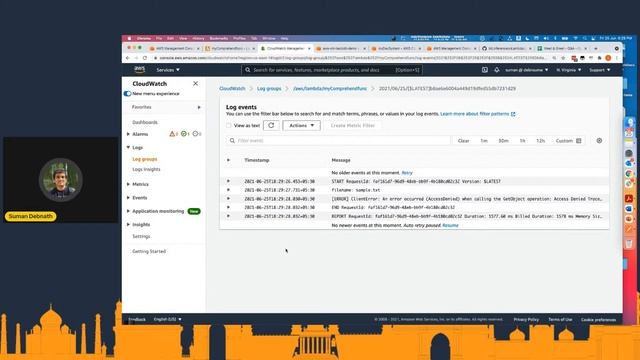Open Dashboards in the CloudWatch sidebar
The height and width of the screenshot is (360, 640).
point(145,122)
